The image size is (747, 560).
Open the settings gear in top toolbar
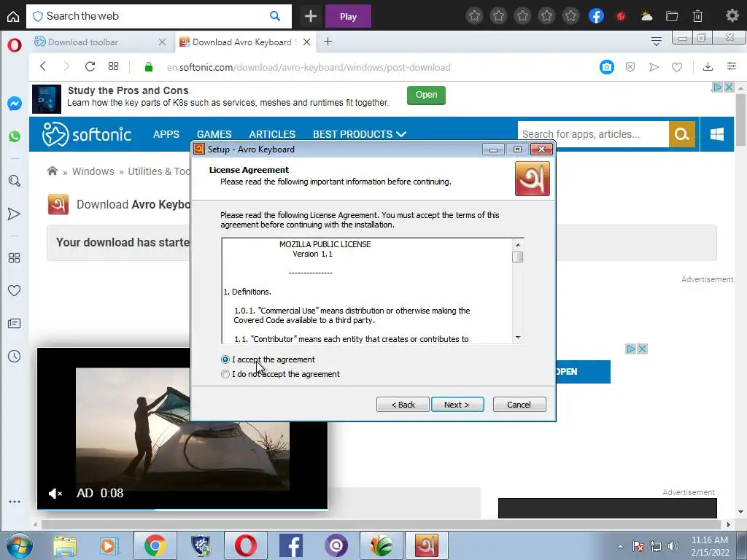pos(732,16)
